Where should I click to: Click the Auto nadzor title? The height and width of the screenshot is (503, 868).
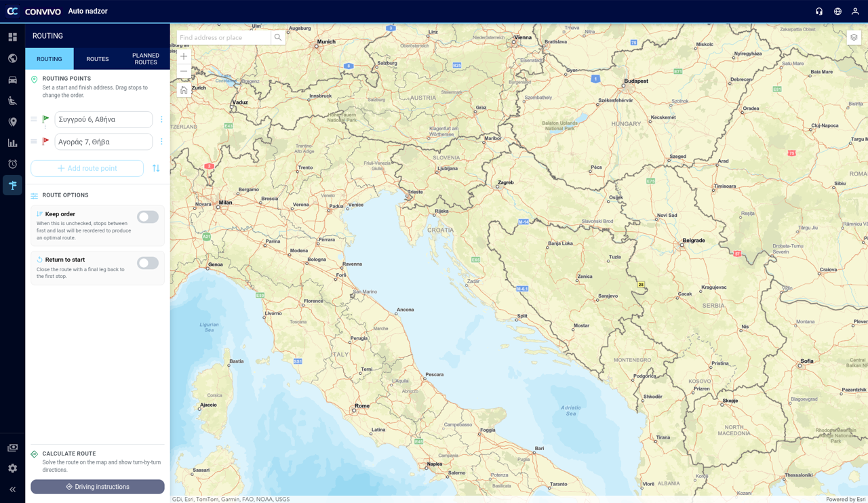[x=87, y=12]
